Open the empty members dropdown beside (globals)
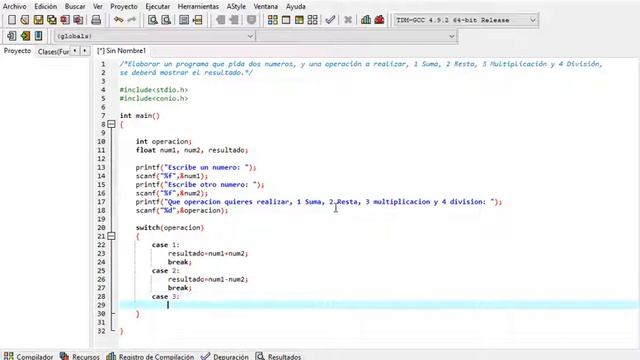The image size is (640, 360). pos(356,36)
